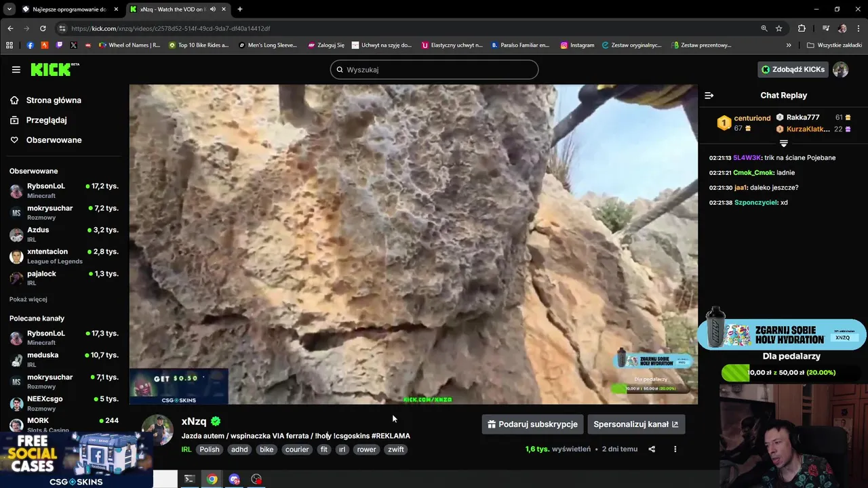
Task: Open the Chrome apps grid
Action: tap(9, 45)
